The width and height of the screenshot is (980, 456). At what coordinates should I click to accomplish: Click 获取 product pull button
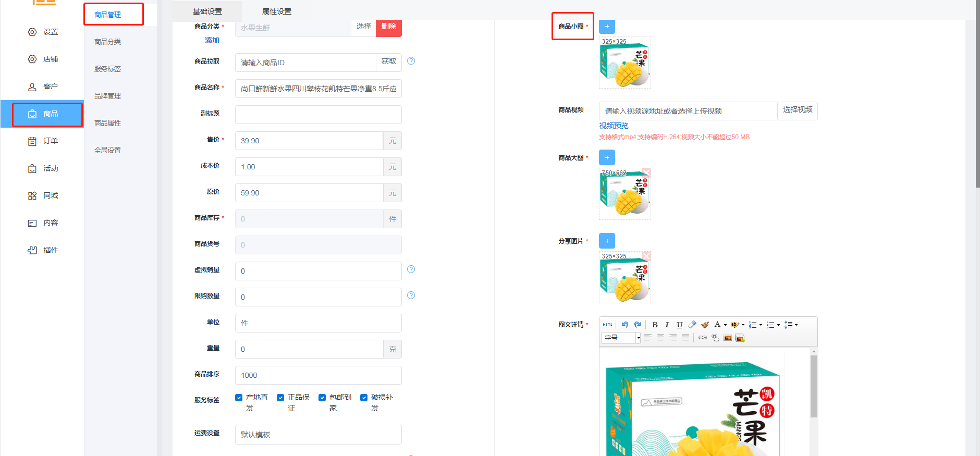pos(389,61)
